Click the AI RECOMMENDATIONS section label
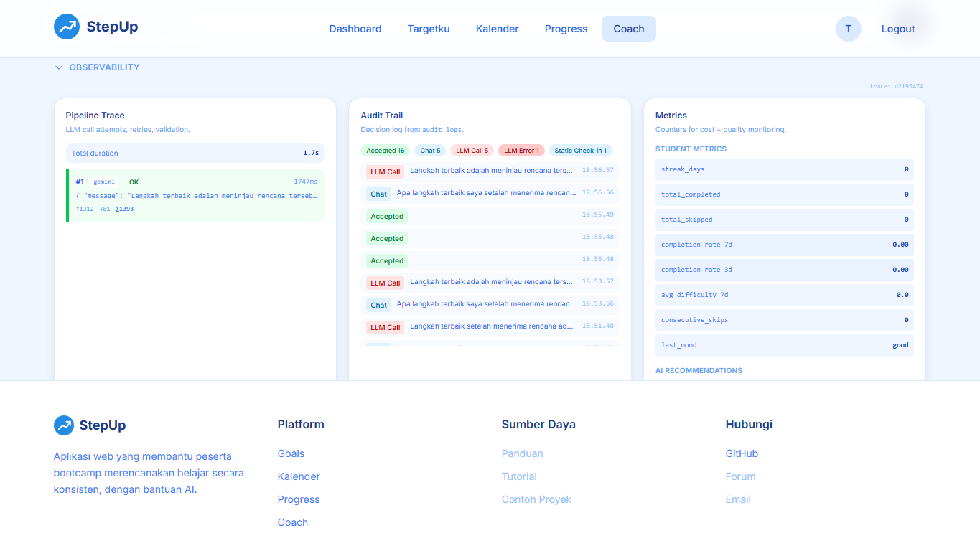 [699, 371]
